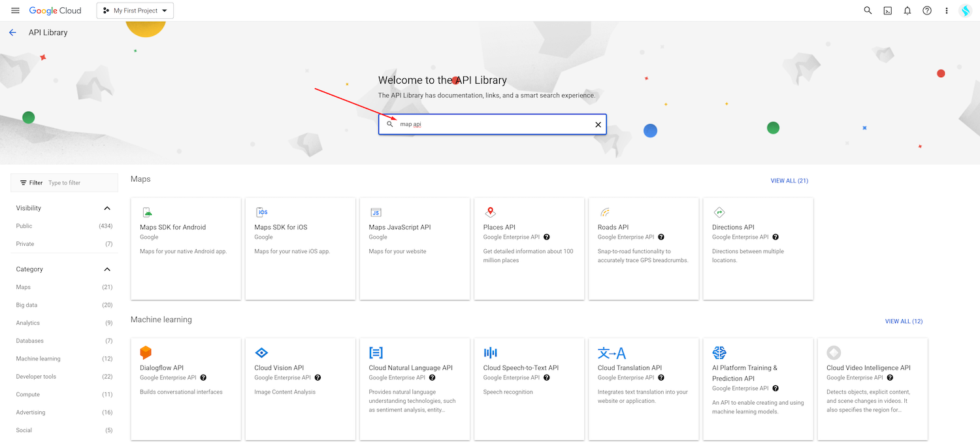Screen dimensions: 980x444
Task: Click the back arrow beside API Library
Action: point(12,33)
